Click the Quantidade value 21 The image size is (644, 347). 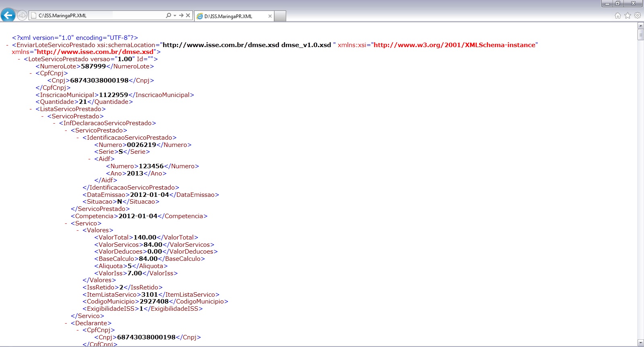[x=83, y=102]
